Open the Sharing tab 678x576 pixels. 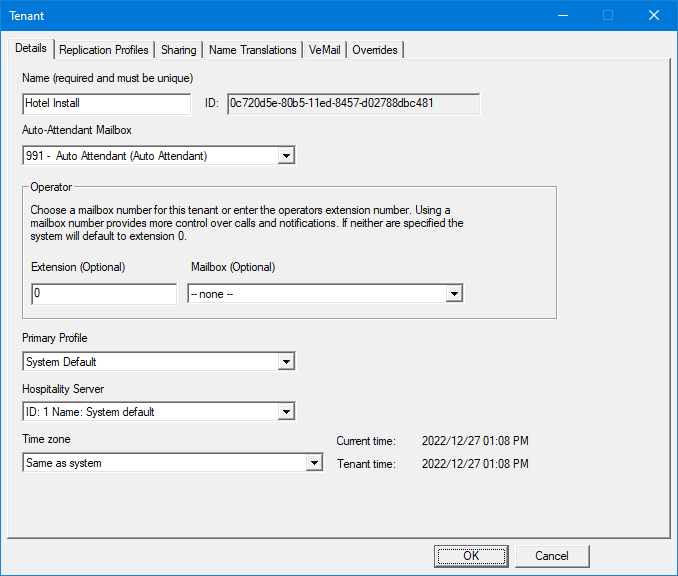(x=179, y=50)
